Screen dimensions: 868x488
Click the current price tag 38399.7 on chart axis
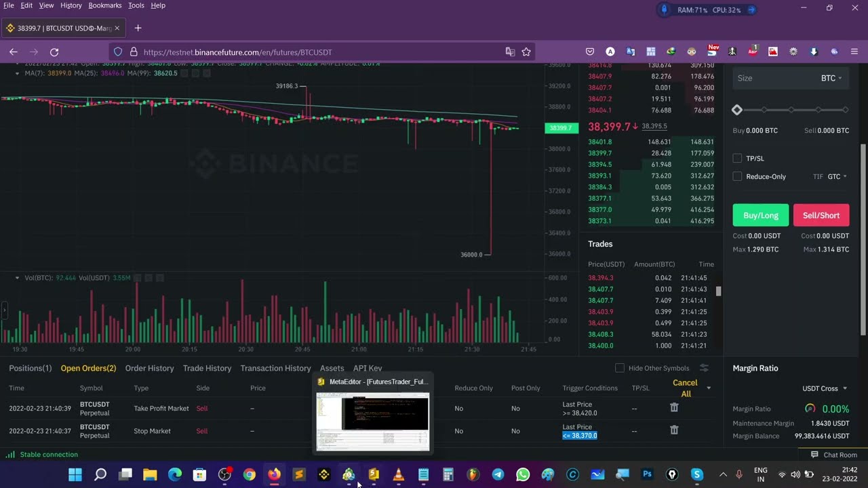(561, 128)
